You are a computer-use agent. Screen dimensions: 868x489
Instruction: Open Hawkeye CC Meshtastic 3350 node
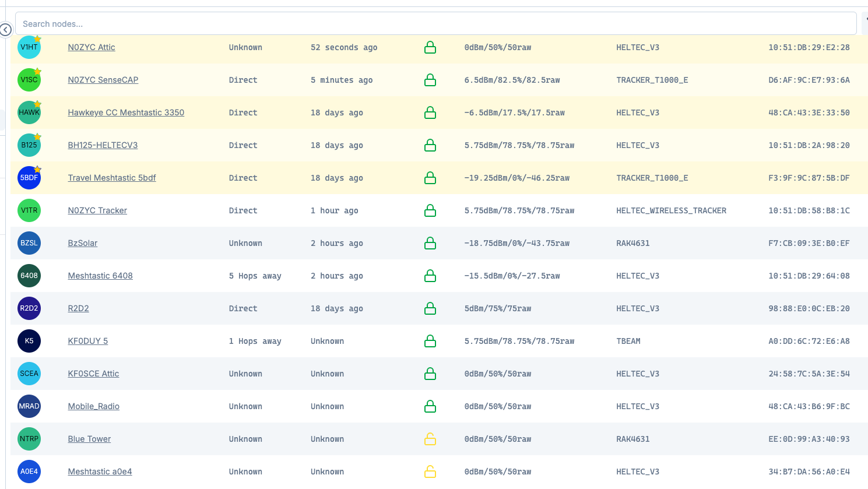(126, 112)
